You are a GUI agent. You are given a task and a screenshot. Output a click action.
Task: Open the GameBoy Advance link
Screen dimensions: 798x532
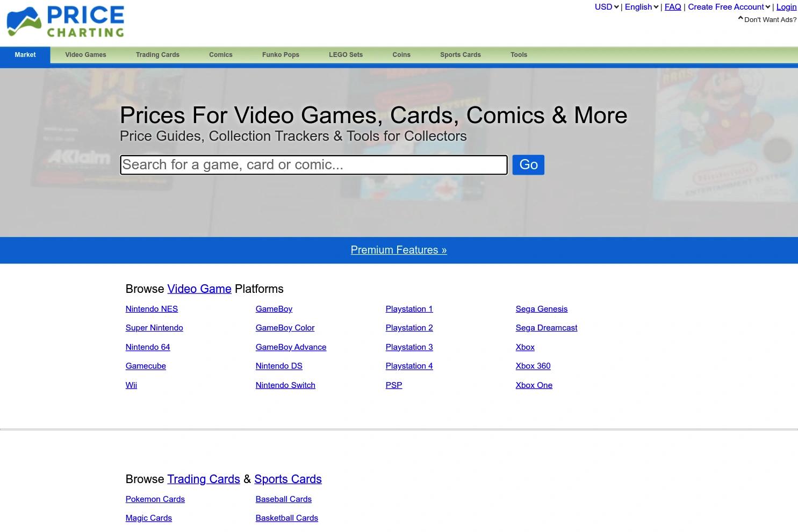[291, 347]
